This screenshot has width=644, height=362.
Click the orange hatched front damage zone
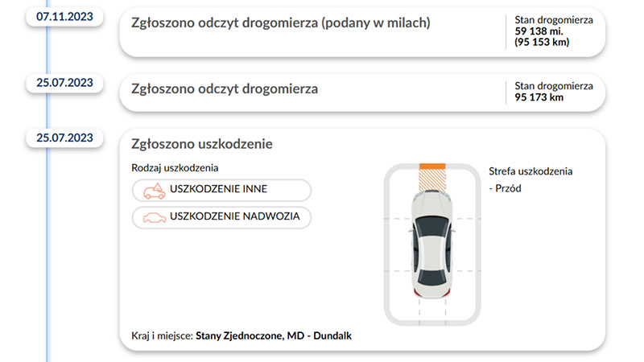433,176
